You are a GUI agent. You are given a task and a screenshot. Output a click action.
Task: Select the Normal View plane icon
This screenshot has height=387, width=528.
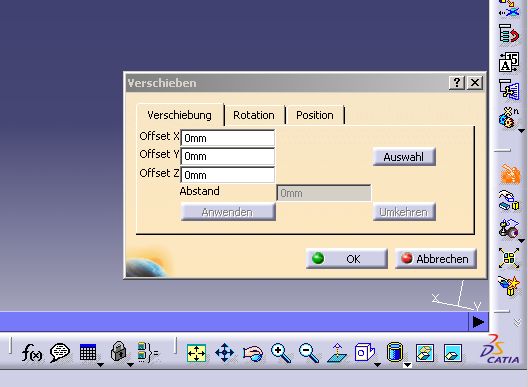[x=337, y=353]
